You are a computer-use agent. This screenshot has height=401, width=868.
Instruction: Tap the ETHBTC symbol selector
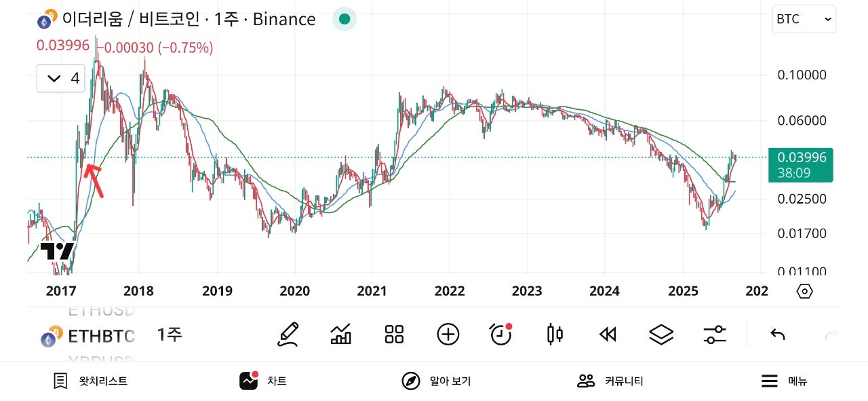(88, 336)
